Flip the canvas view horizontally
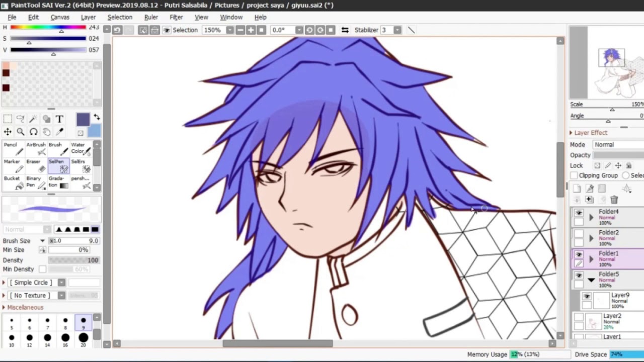 coord(345,30)
